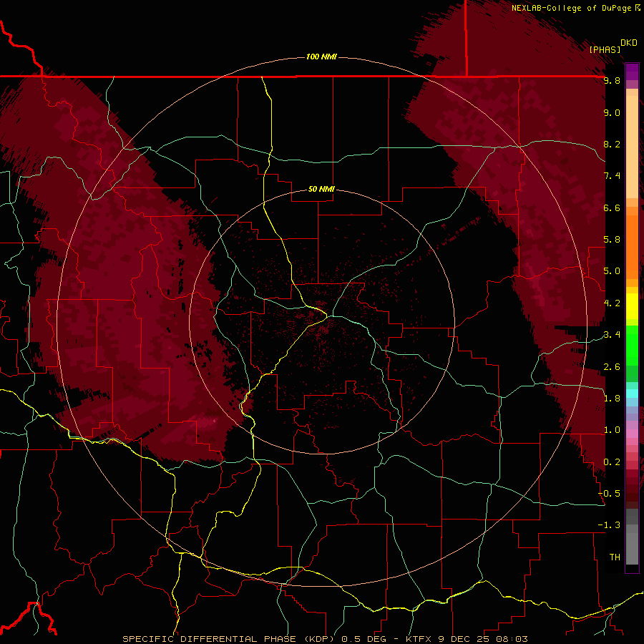The image size is (644, 644).
Task: Pick the pink segment of the color bar
Action: [x=632, y=434]
